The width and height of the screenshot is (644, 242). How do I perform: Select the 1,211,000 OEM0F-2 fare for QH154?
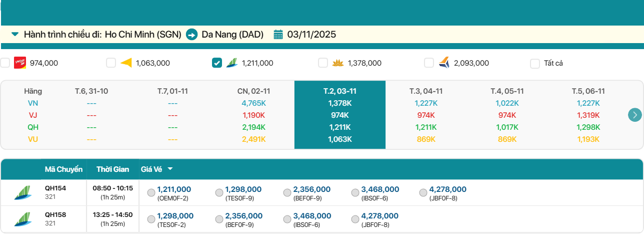click(151, 193)
